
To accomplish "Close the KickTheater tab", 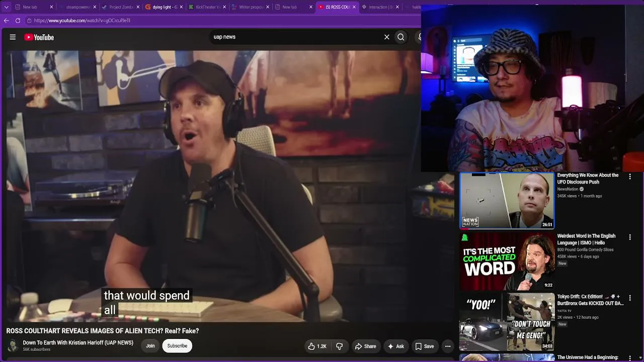I will 224,7.
